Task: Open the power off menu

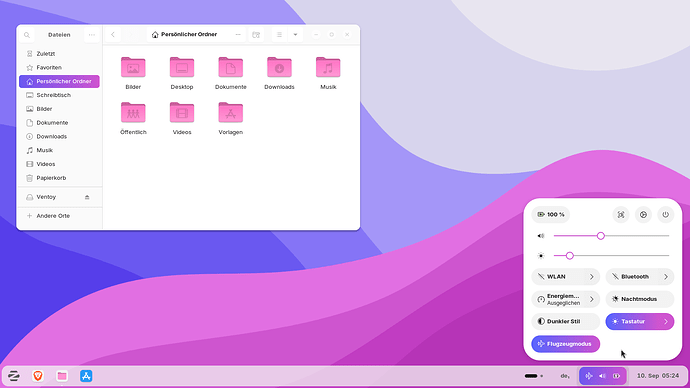Action: (x=666, y=215)
